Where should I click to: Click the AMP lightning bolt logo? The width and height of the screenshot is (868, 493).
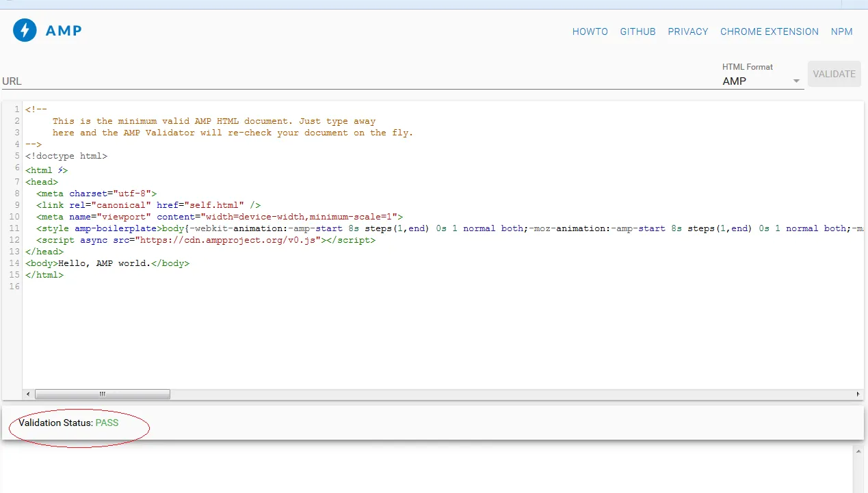click(25, 30)
